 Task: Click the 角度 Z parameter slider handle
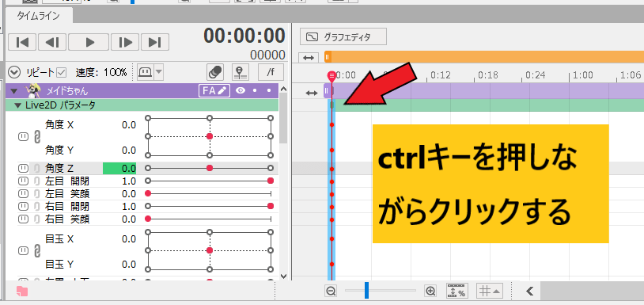(x=210, y=168)
